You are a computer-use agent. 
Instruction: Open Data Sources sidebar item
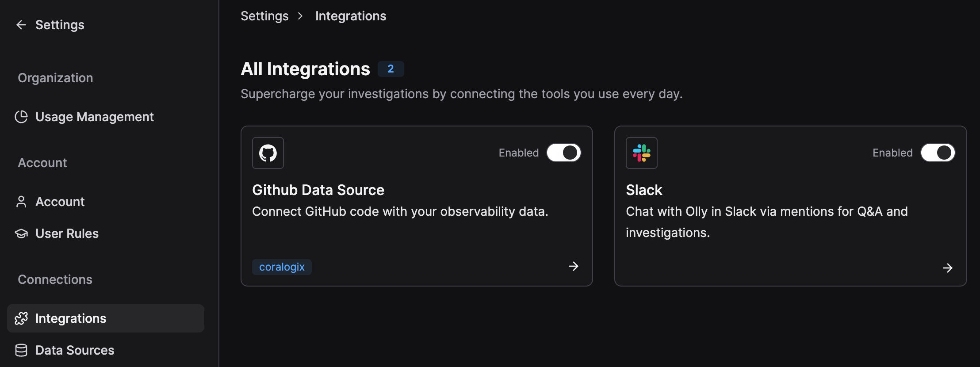point(105,350)
